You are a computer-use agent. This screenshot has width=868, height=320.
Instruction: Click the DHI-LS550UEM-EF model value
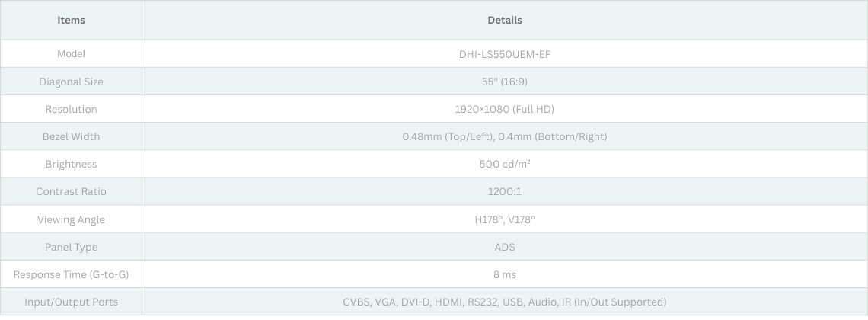coord(504,54)
